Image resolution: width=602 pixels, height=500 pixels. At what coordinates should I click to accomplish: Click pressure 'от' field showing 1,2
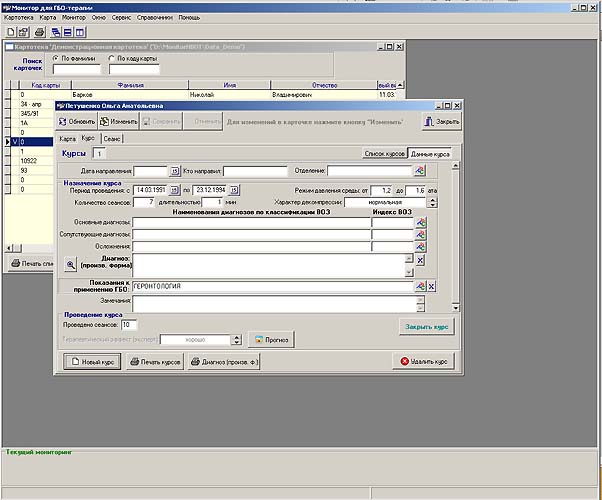(x=382, y=190)
